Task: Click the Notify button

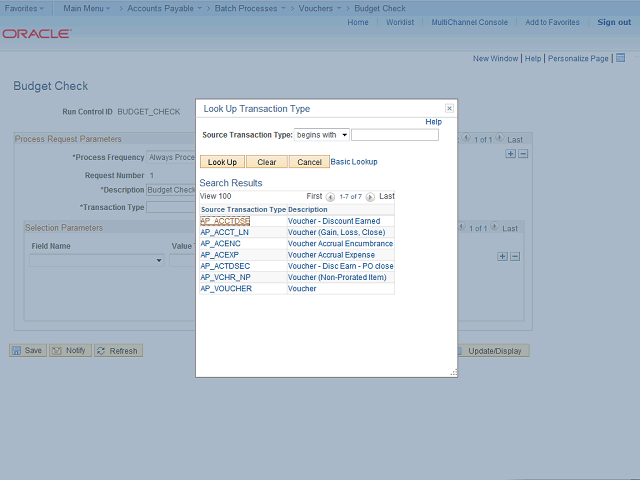Action: click(70, 350)
